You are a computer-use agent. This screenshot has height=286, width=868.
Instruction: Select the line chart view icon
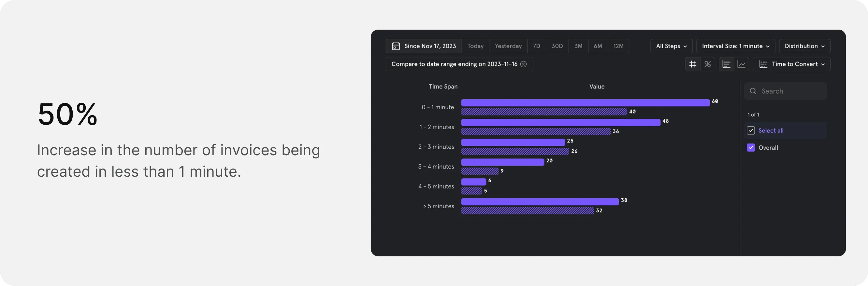click(741, 64)
